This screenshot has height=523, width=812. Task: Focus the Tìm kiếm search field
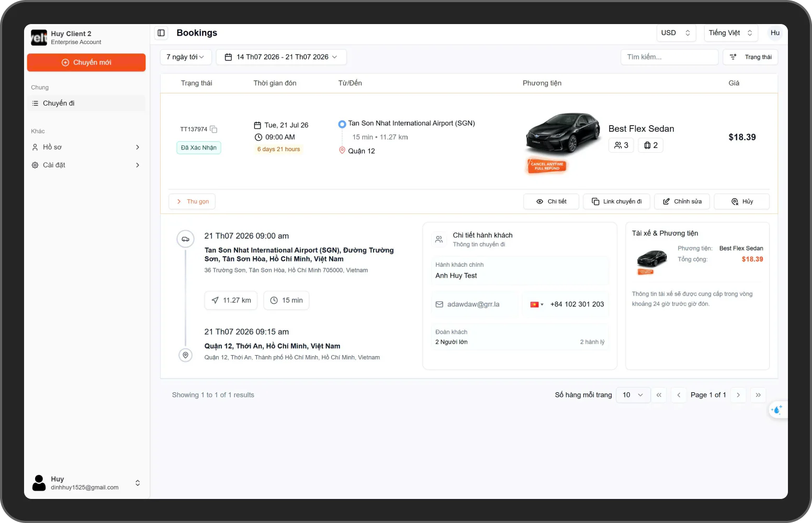click(x=669, y=57)
